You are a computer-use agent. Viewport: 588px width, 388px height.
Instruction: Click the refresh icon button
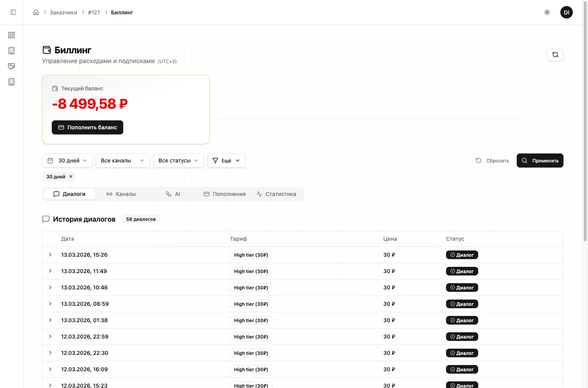pos(555,55)
